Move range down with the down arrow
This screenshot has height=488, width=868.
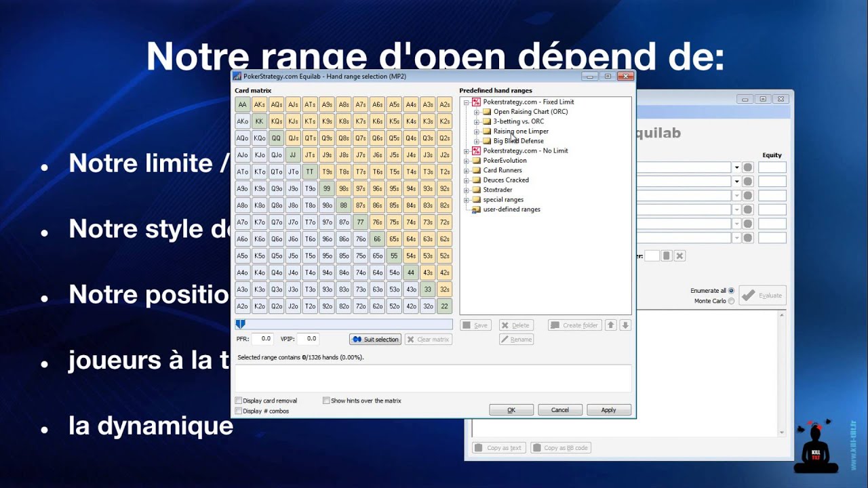coord(625,325)
